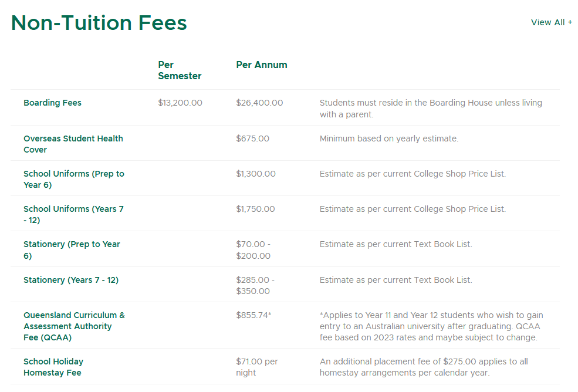Click the Queensland Curriculum & Assessment Authority Fee label
578x392 pixels.
(74, 326)
